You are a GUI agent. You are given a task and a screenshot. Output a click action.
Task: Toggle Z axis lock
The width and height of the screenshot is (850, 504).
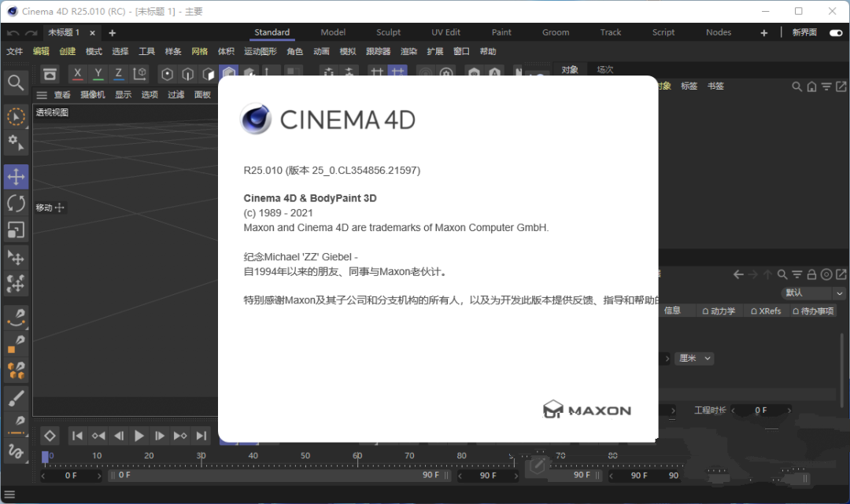118,73
